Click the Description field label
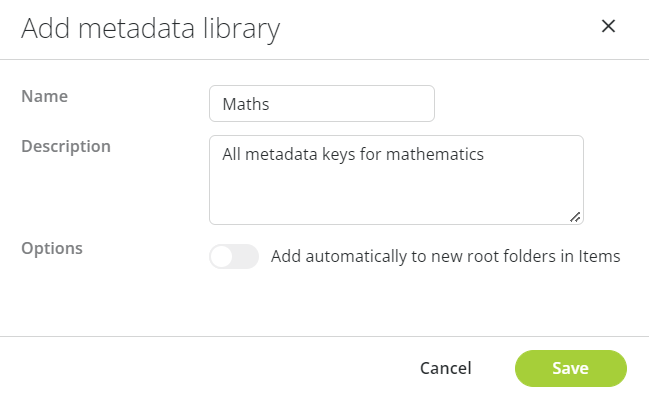The width and height of the screenshot is (649, 394). tap(66, 147)
